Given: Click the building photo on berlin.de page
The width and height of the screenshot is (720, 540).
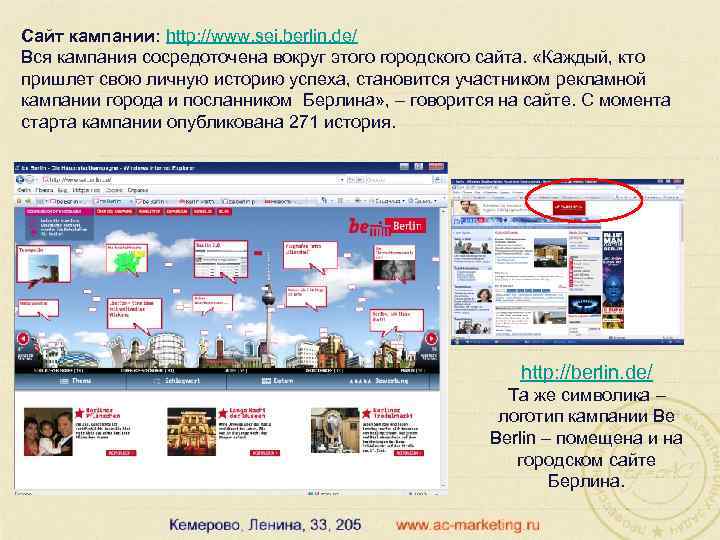Looking at the screenshot, I should [x=551, y=253].
